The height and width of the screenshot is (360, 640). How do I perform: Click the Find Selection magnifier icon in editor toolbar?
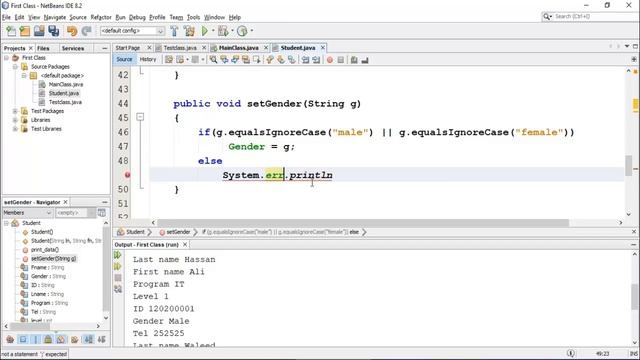(213, 60)
